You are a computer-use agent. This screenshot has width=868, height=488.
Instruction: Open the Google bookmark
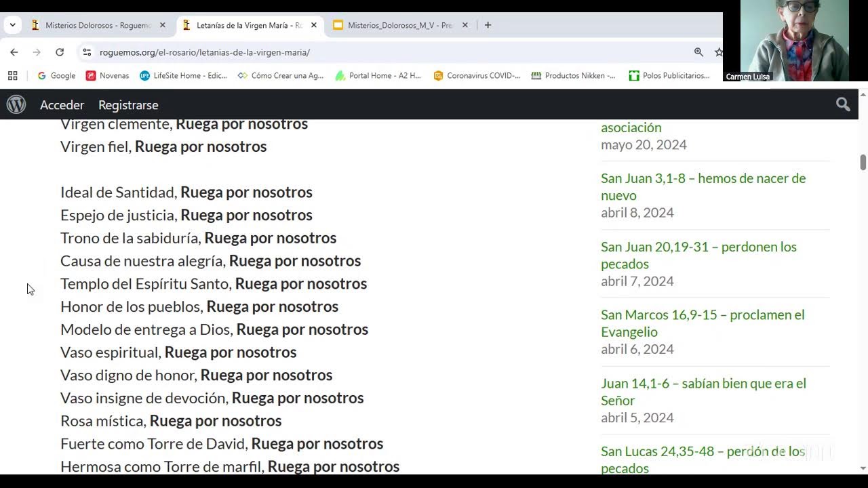(56, 76)
